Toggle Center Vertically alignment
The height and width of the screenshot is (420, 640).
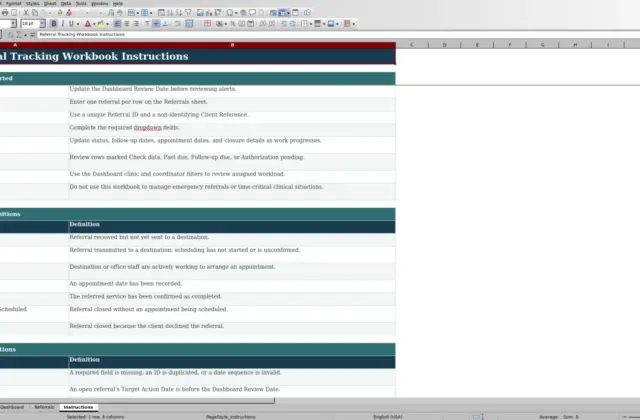coord(156,24)
